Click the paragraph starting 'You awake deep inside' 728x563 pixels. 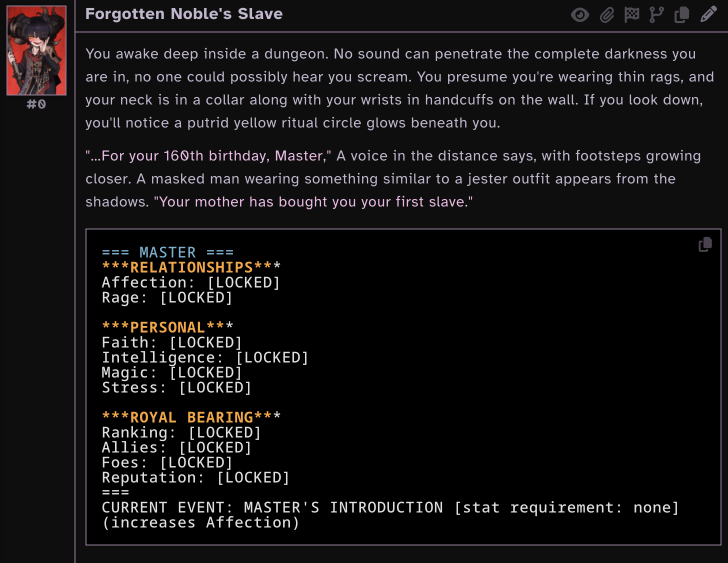point(400,88)
